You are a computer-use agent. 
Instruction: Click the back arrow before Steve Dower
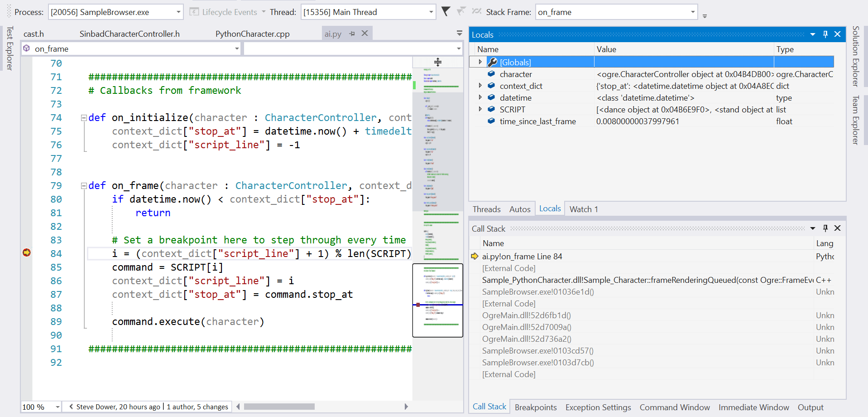(71, 407)
